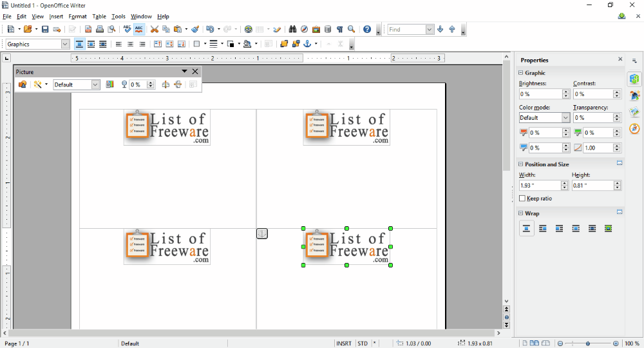
Task: Open the Table menu
Action: pos(99,17)
